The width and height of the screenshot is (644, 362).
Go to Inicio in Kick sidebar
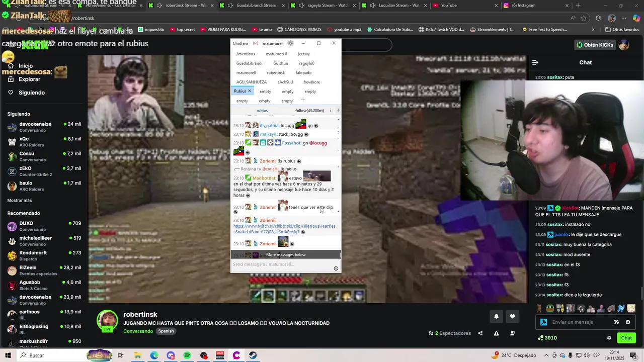click(x=26, y=66)
